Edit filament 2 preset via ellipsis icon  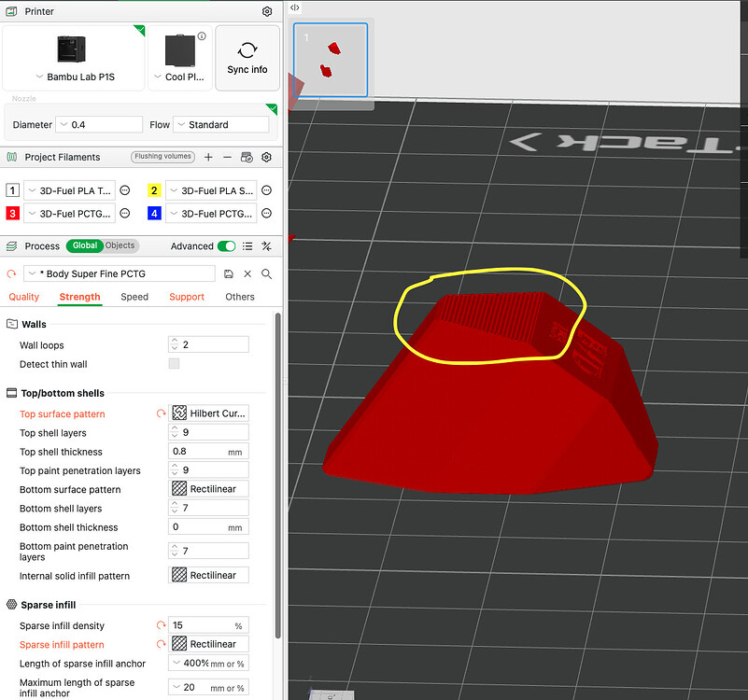pos(267,190)
